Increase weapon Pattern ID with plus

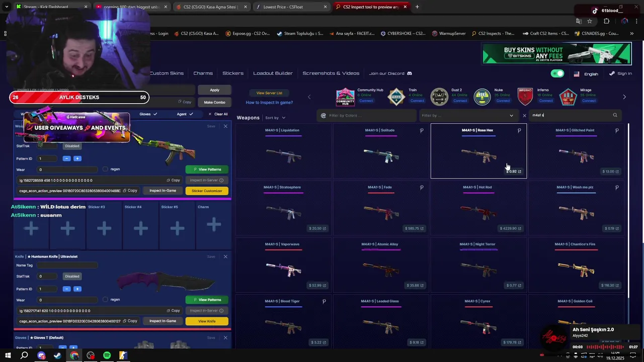tap(77, 159)
